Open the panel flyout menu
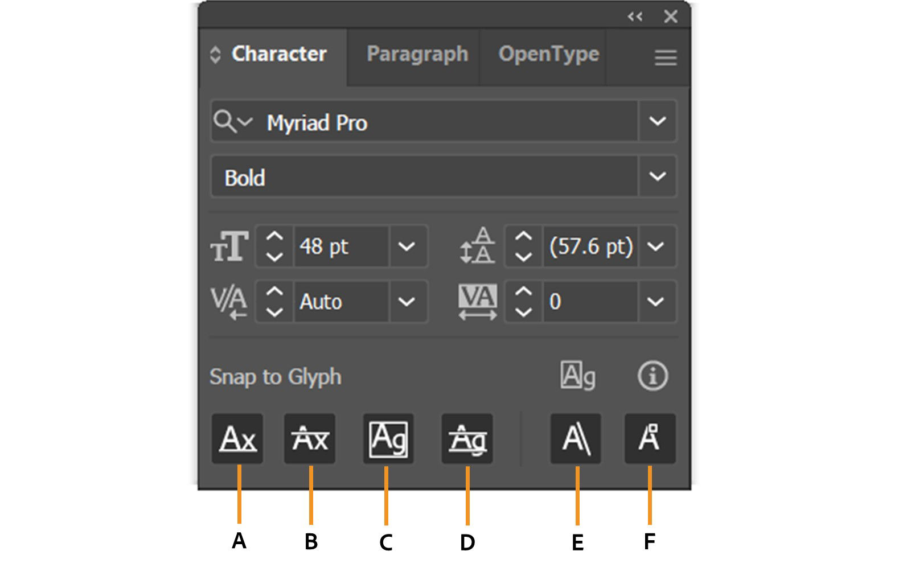 click(x=664, y=56)
